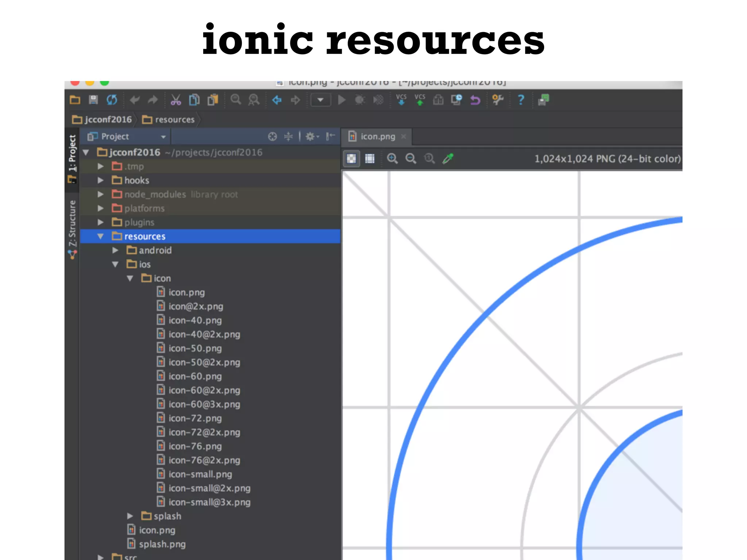Select the resources folder row

pyautogui.click(x=210, y=236)
